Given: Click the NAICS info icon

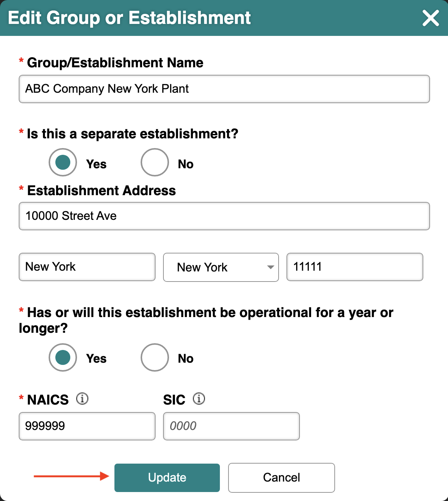Looking at the screenshot, I should pos(82,399).
